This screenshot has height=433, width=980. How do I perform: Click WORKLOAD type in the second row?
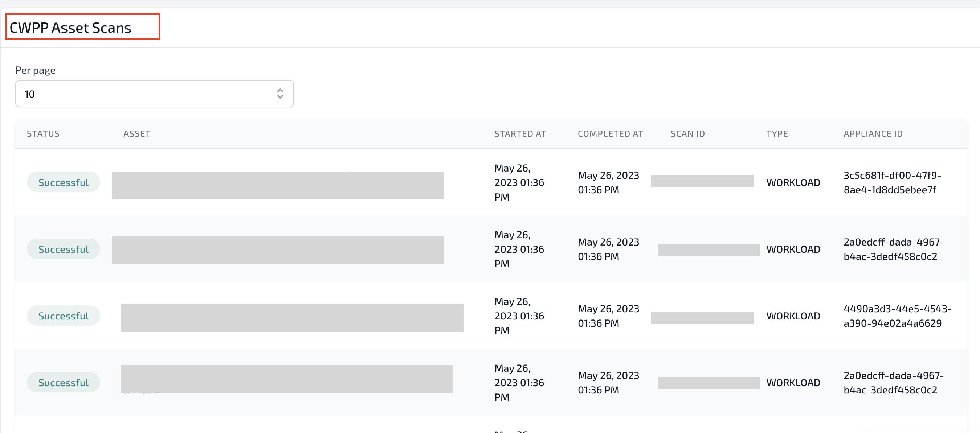click(793, 250)
